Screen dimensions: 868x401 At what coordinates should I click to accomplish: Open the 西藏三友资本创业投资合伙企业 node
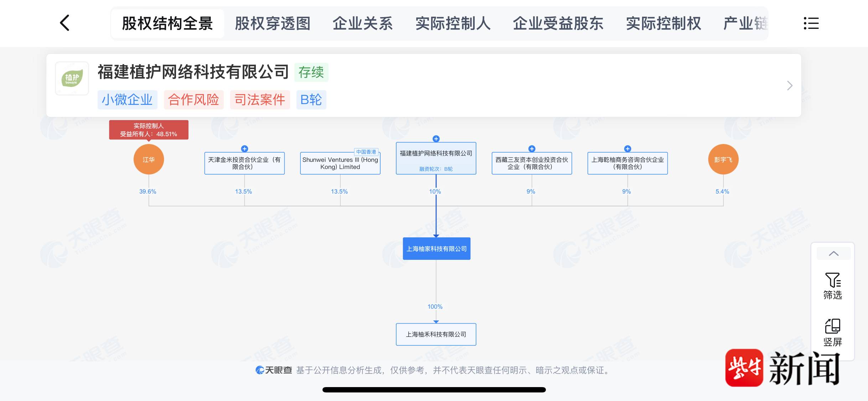point(532,163)
